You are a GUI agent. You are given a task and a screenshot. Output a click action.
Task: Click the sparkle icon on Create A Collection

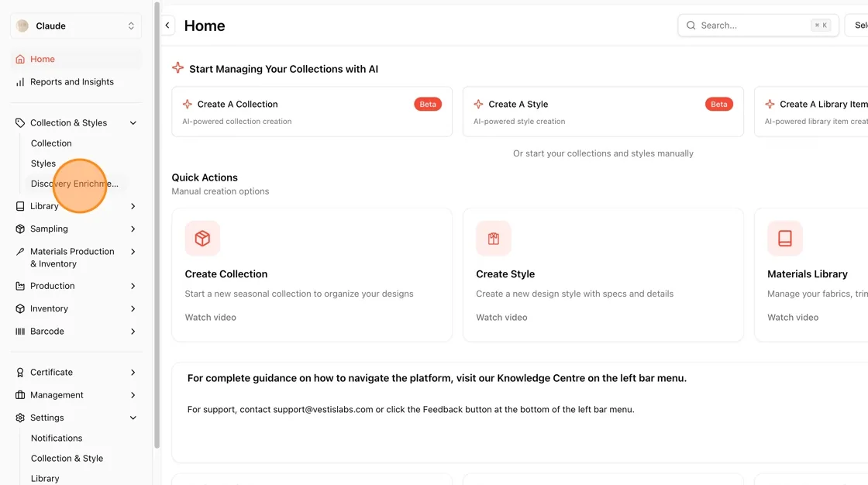(x=188, y=104)
